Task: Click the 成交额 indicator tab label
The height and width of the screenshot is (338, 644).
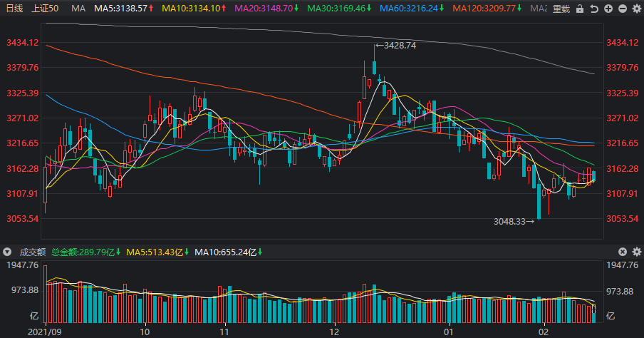Action: tap(33, 252)
